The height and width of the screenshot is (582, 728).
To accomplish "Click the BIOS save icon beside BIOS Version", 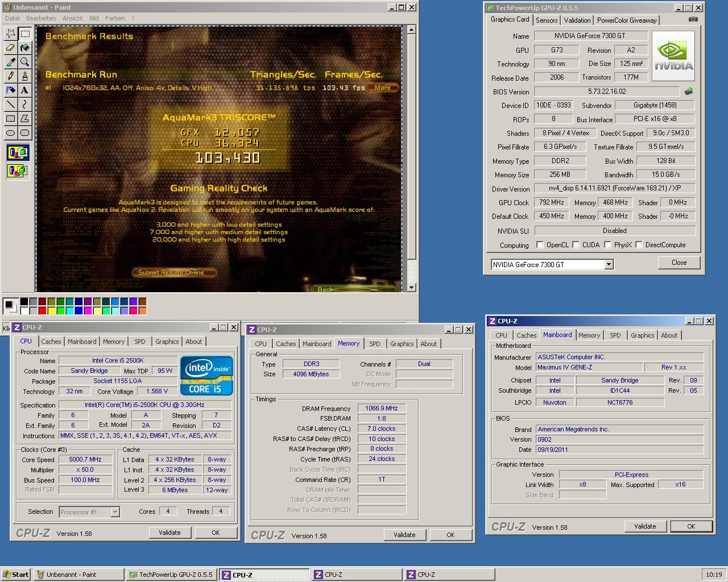I will coord(689,91).
